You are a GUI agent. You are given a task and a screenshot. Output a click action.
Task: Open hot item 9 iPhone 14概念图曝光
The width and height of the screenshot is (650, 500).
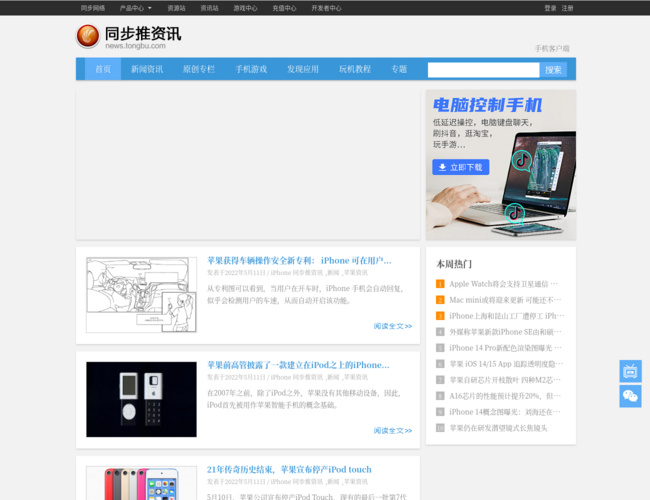point(505,412)
